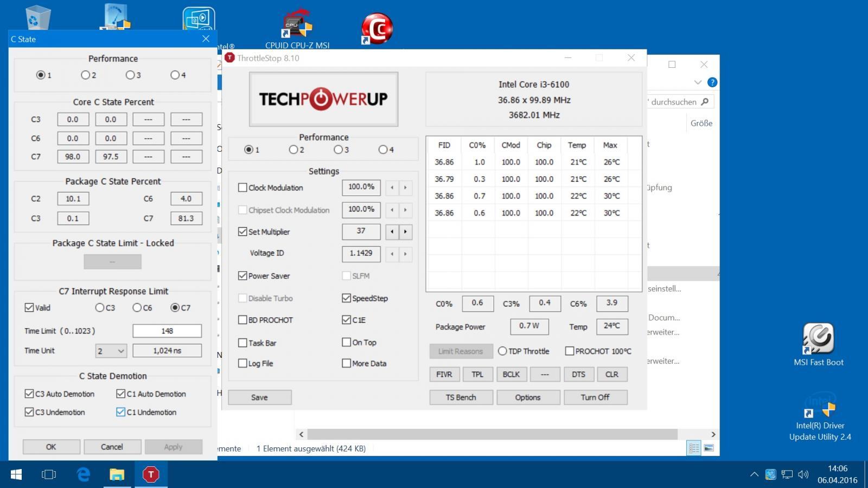Click the taskbar clock showing 14:06
This screenshot has width=868, height=488.
[837, 474]
